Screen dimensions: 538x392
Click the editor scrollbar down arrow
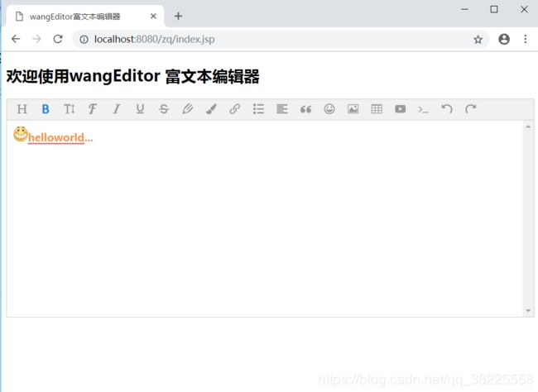528,310
